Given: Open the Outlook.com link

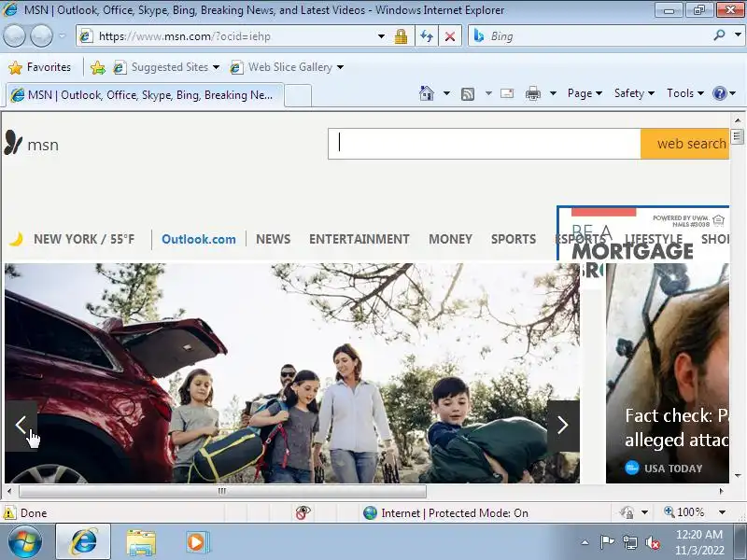Looking at the screenshot, I should click(x=199, y=239).
